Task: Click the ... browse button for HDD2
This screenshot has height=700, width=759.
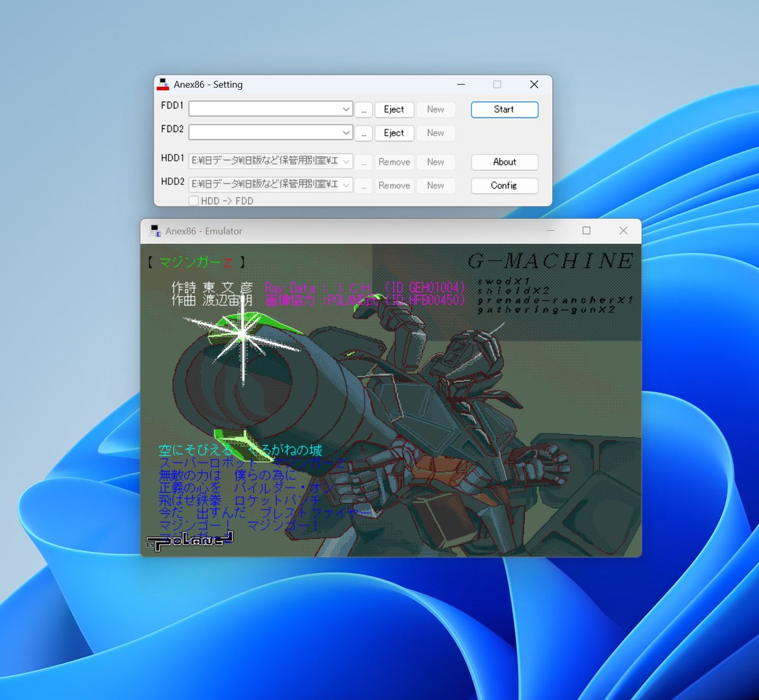Action: click(364, 186)
